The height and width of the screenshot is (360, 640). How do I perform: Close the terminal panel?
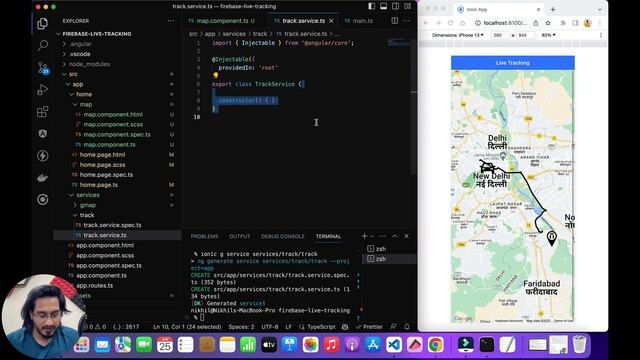(407, 236)
